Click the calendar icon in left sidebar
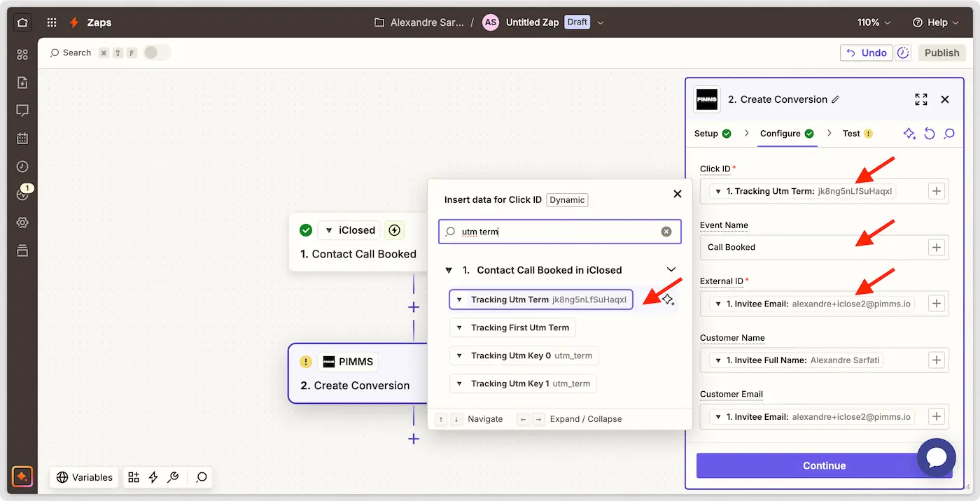The width and height of the screenshot is (980, 501). click(22, 139)
